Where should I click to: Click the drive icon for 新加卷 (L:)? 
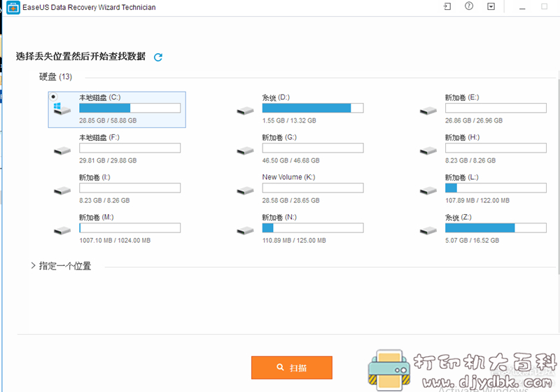coord(428,191)
